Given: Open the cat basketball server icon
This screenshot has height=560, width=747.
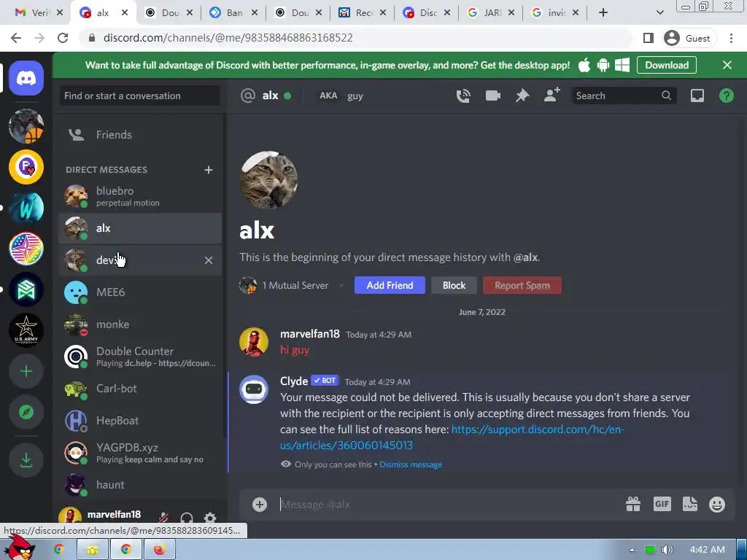Looking at the screenshot, I should [26, 126].
